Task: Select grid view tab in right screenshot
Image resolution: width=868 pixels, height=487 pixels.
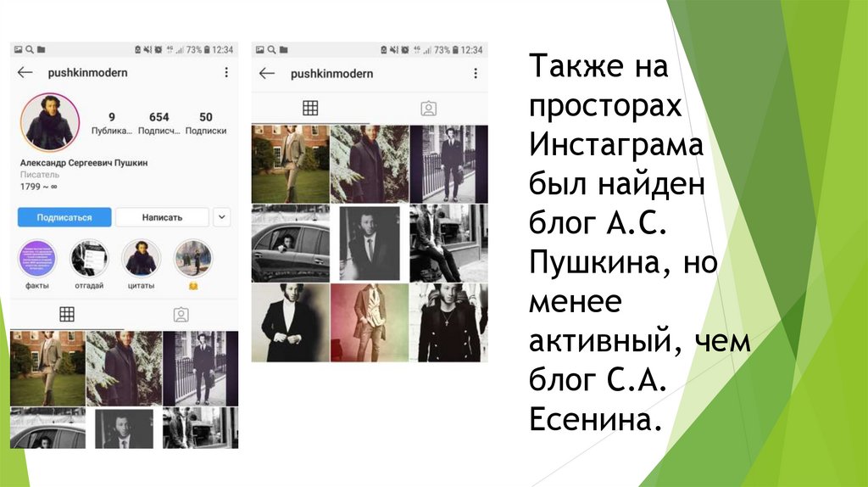Action: click(x=310, y=108)
